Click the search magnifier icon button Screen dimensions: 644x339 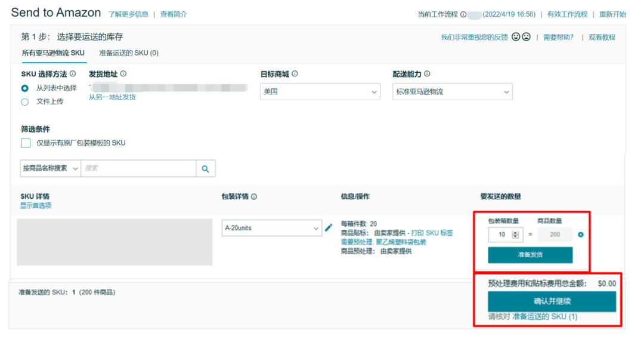click(205, 168)
